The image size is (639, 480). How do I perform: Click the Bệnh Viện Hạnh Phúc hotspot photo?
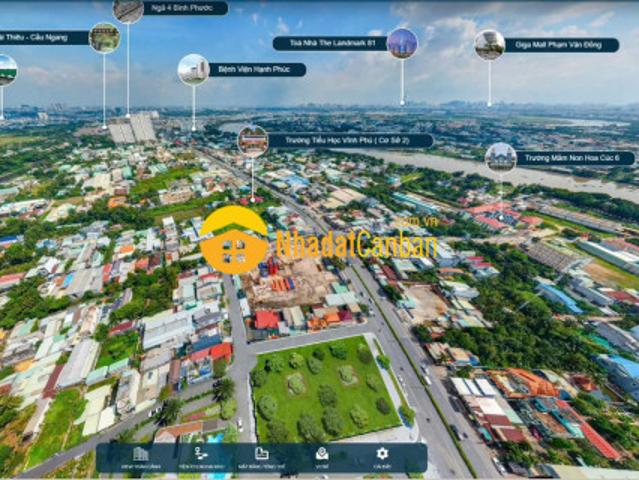click(193, 69)
